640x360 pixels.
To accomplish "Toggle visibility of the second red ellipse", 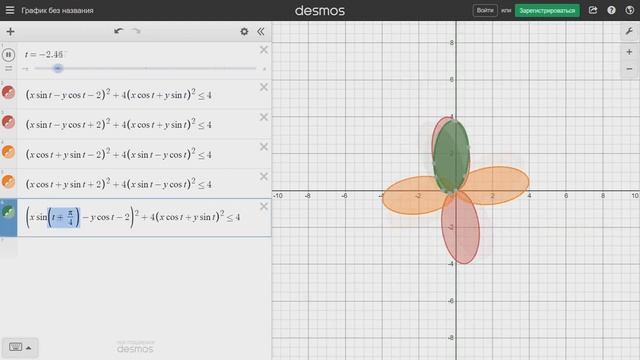I will pos(9,122).
